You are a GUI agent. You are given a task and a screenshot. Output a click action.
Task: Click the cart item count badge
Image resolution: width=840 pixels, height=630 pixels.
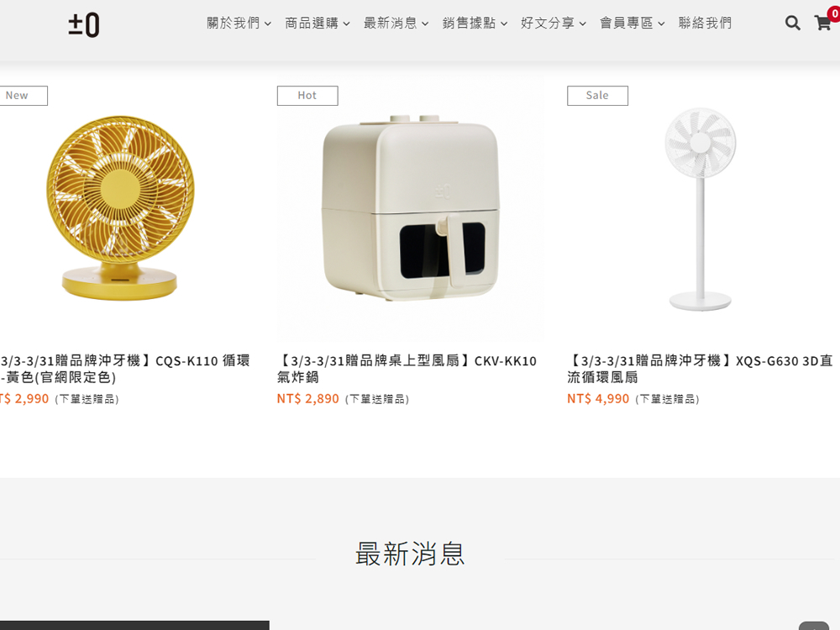pos(835,13)
